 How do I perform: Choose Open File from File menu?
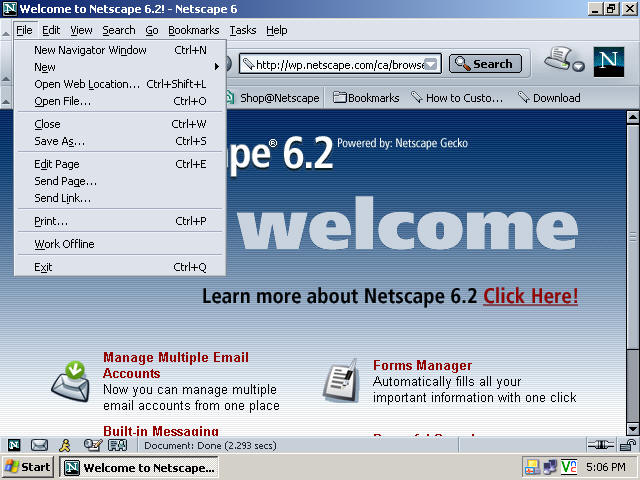coord(120,101)
